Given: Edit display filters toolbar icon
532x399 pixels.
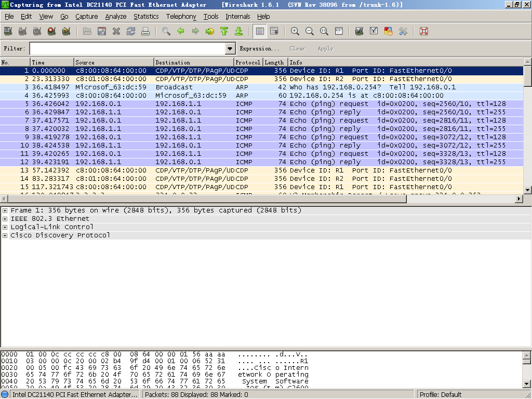Looking at the screenshot, I should [x=374, y=31].
